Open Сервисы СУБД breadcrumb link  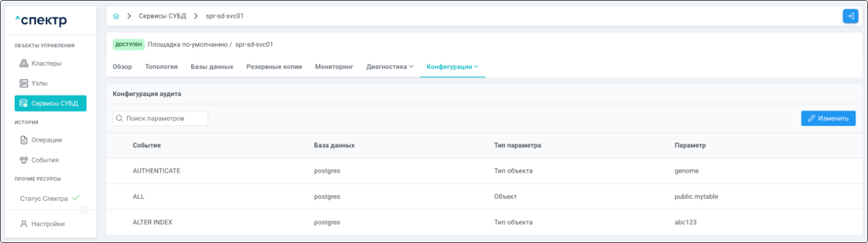(162, 16)
